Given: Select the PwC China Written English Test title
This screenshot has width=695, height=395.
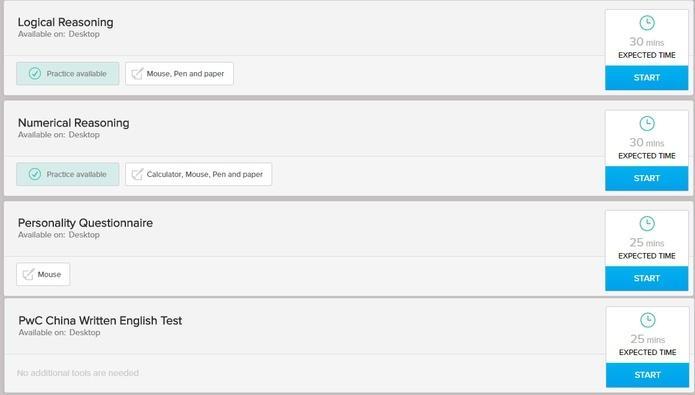Looking at the screenshot, I should [100, 321].
